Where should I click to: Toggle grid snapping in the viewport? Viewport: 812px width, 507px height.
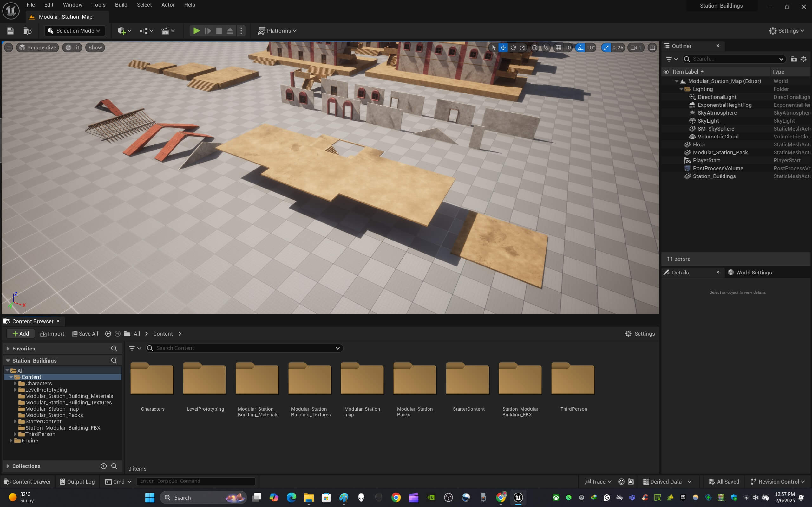558,48
